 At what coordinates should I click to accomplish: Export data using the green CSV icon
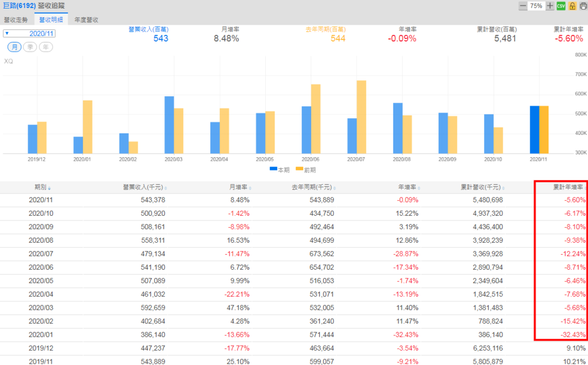tap(561, 6)
